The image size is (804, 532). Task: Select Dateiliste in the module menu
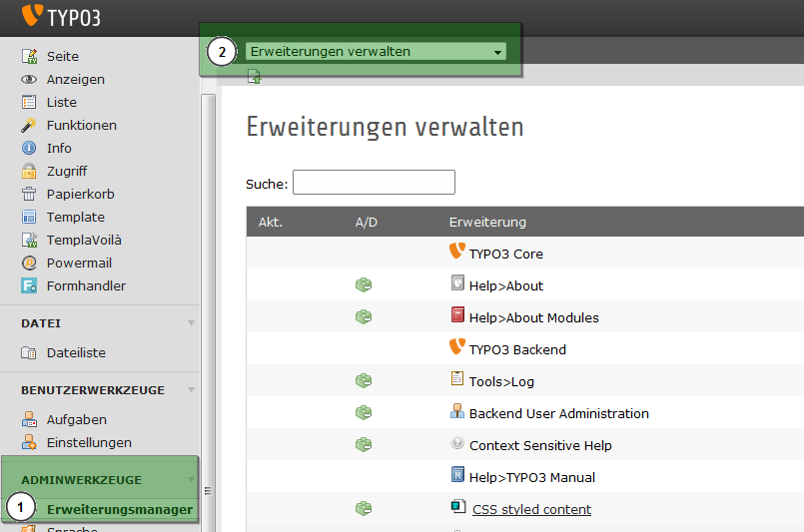76,353
